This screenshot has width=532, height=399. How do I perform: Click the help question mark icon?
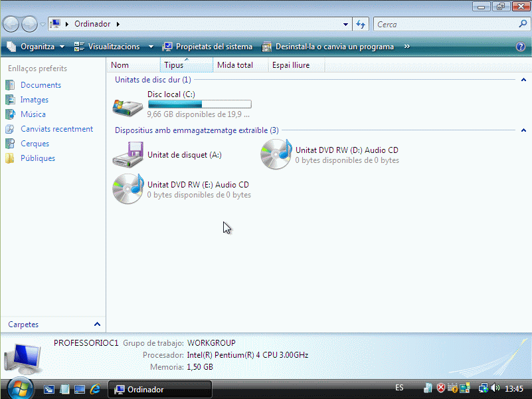coord(521,47)
